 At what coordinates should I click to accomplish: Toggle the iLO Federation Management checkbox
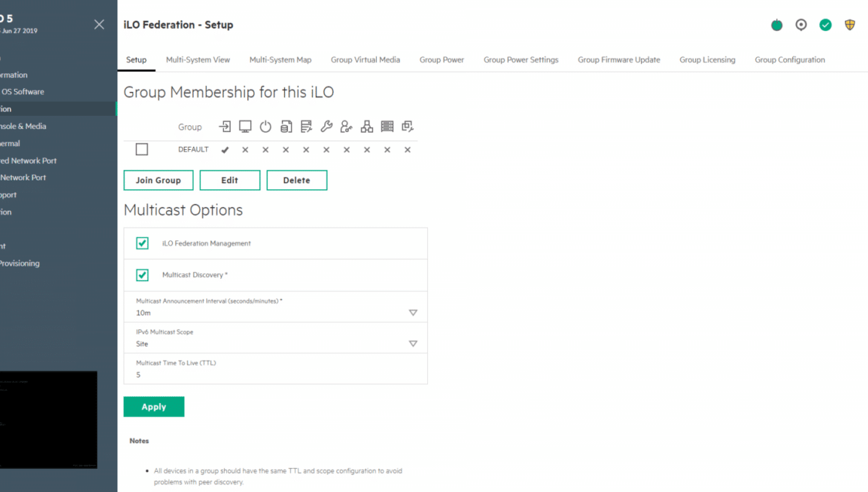click(x=142, y=243)
